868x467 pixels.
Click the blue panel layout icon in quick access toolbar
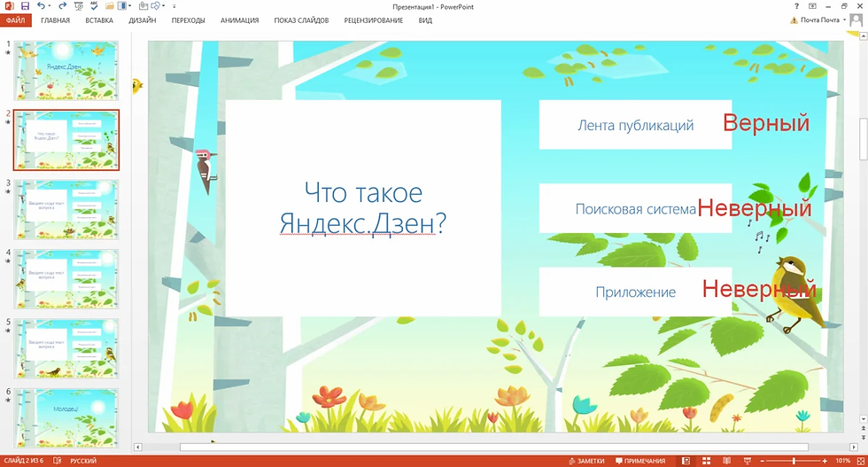point(122,6)
